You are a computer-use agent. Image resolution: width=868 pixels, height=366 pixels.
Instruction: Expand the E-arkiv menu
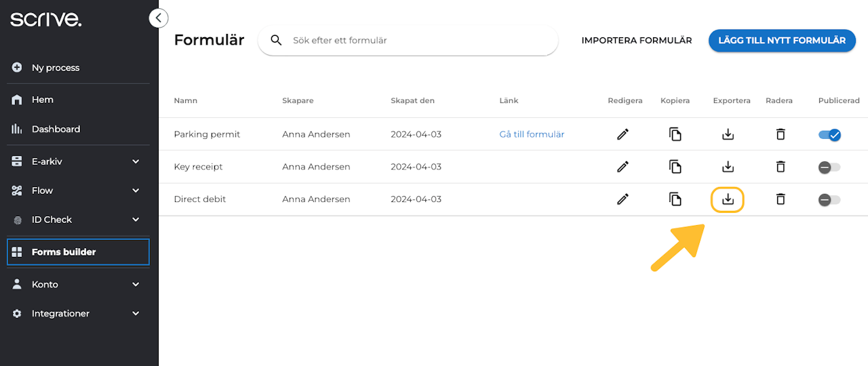(136, 161)
